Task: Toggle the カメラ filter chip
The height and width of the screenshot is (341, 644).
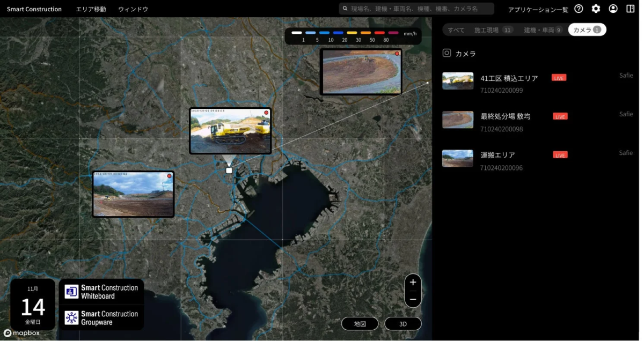Action: [x=587, y=29]
